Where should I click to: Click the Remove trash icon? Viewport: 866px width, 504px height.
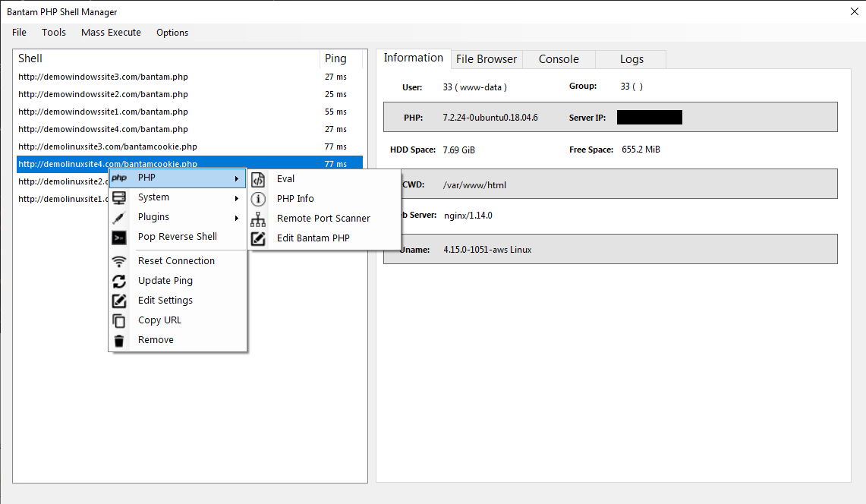click(x=119, y=339)
